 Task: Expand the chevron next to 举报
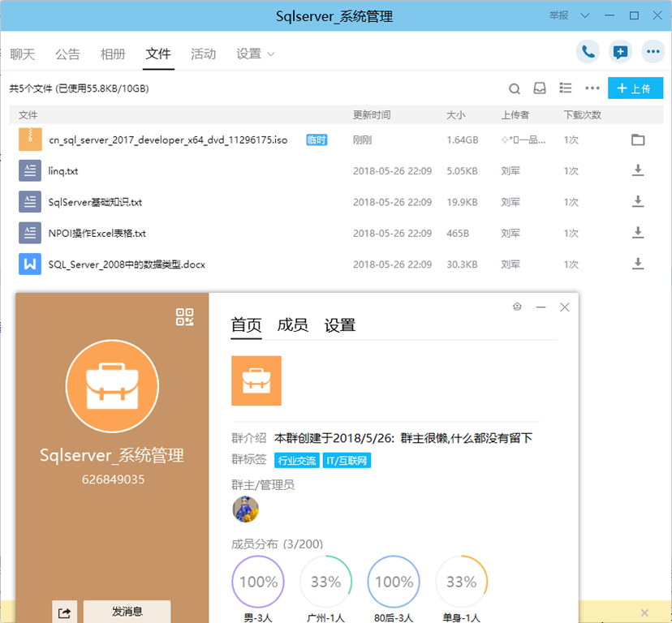[x=584, y=16]
